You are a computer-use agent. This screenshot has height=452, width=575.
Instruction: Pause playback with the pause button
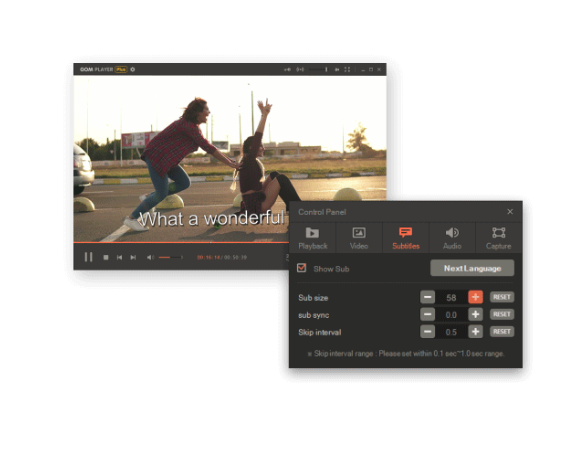tap(88, 257)
